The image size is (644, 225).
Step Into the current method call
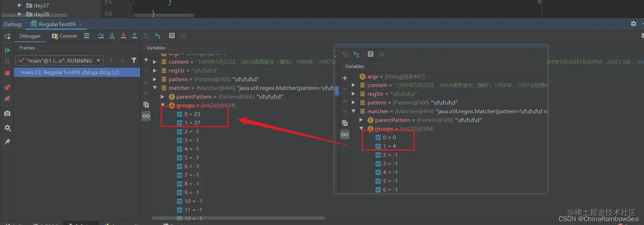pos(112,36)
